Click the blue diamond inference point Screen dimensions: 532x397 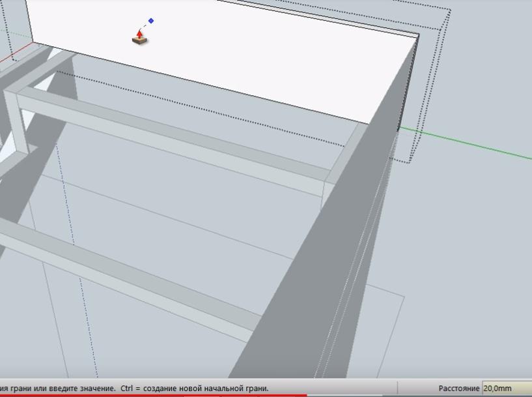click(x=151, y=21)
